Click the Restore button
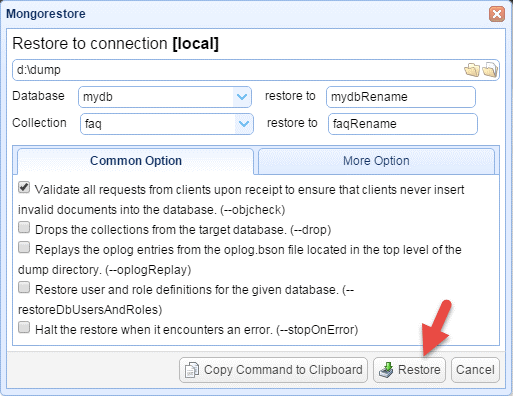Image resolution: width=513 pixels, height=396 pixels. tap(409, 370)
